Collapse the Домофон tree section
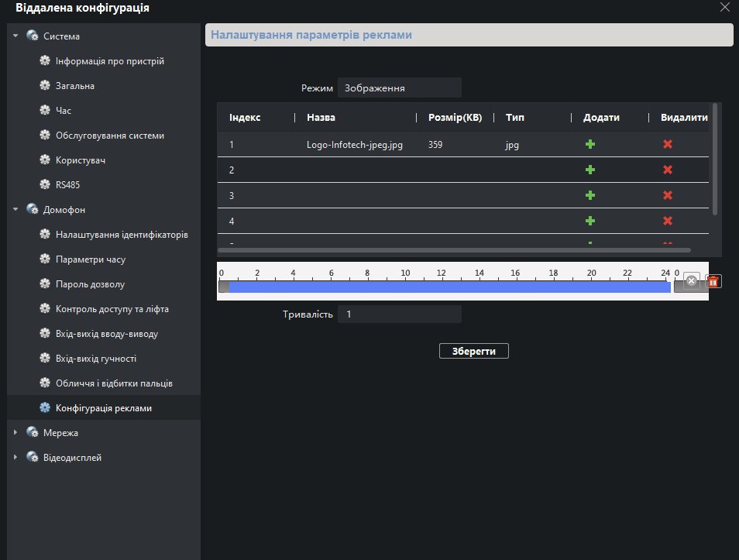 (15, 208)
